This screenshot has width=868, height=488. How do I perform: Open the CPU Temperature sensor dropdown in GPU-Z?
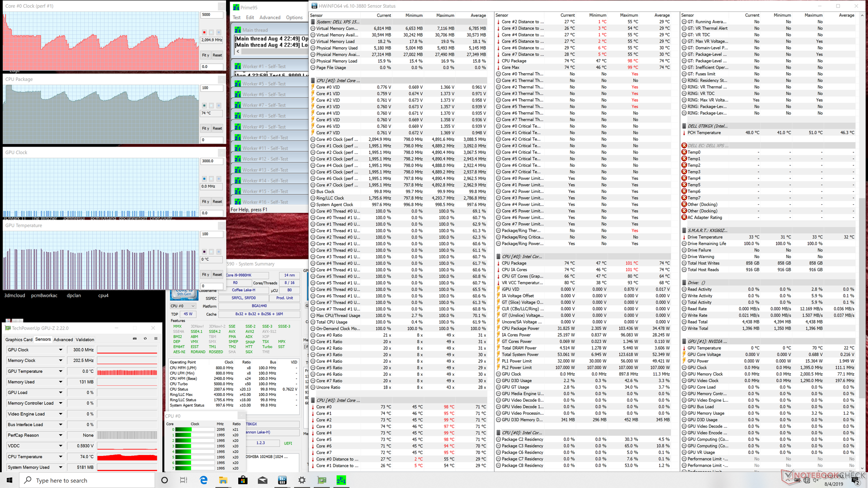[61, 457]
